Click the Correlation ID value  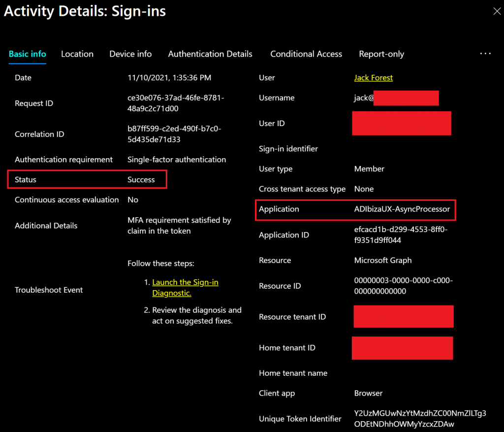(174, 134)
